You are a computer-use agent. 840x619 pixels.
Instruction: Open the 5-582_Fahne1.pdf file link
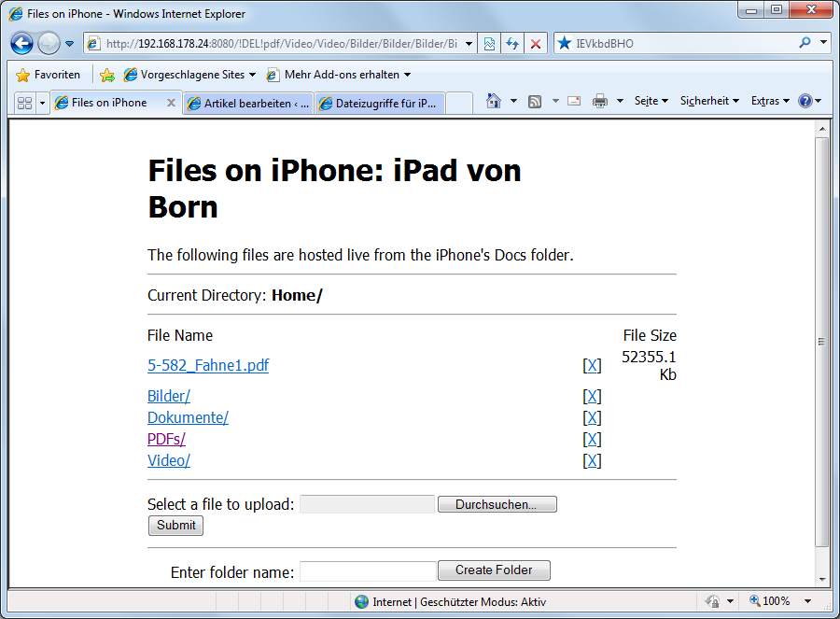(x=208, y=365)
